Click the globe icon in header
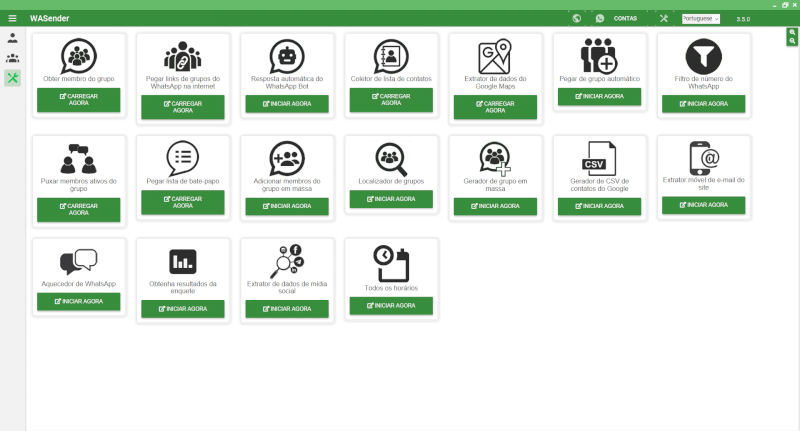The height and width of the screenshot is (431, 800). click(x=577, y=18)
